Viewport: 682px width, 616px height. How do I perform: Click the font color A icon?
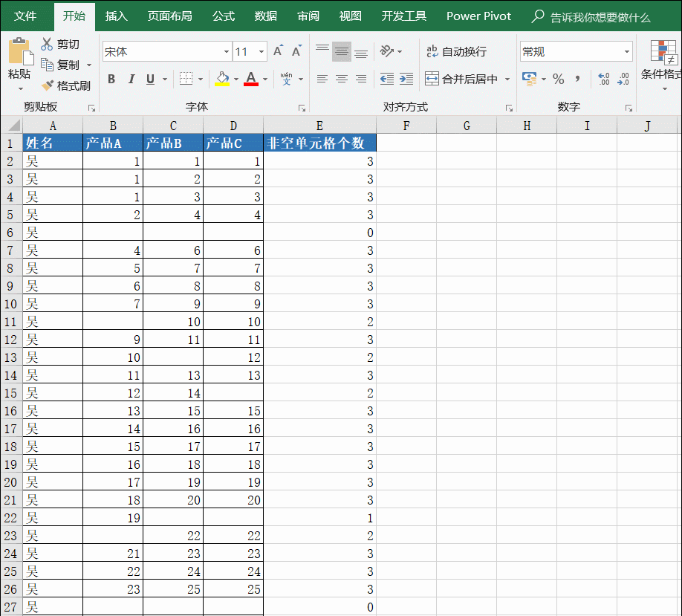pyautogui.click(x=251, y=79)
